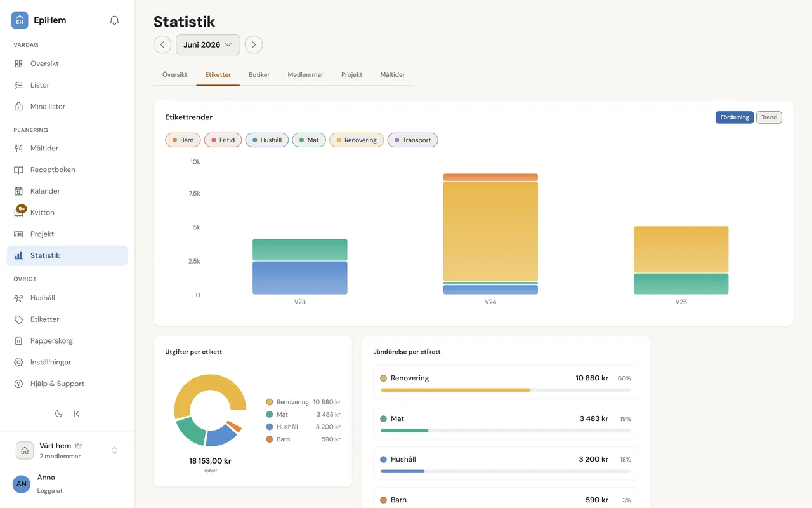Click the Listor checklist icon
812x508 pixels.
pos(19,85)
